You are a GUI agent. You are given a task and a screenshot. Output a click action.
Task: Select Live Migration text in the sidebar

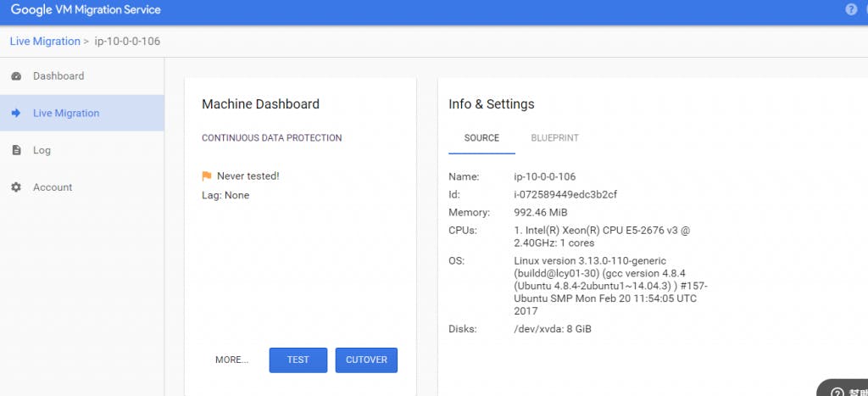[x=66, y=114]
